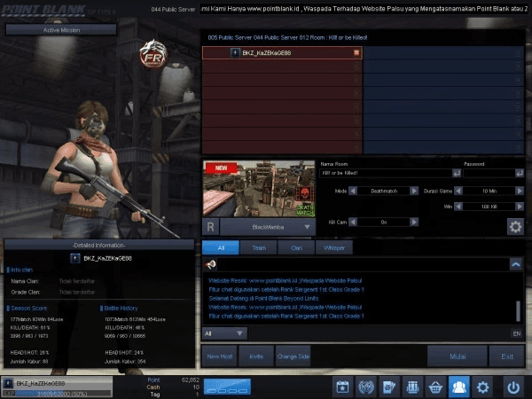
Task: Click the chat log scrollbar
Action: 518,310
